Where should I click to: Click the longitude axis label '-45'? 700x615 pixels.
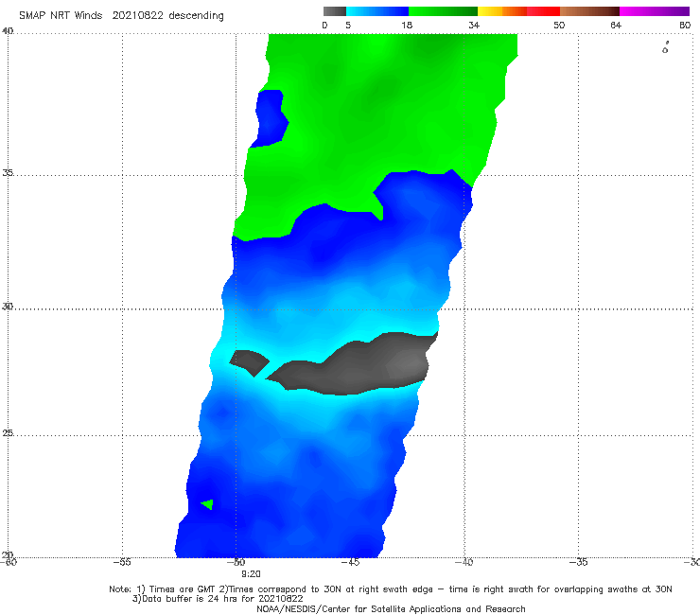pyautogui.click(x=350, y=562)
